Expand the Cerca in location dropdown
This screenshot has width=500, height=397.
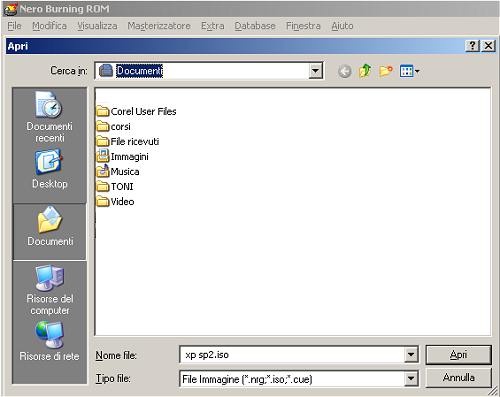(x=315, y=71)
